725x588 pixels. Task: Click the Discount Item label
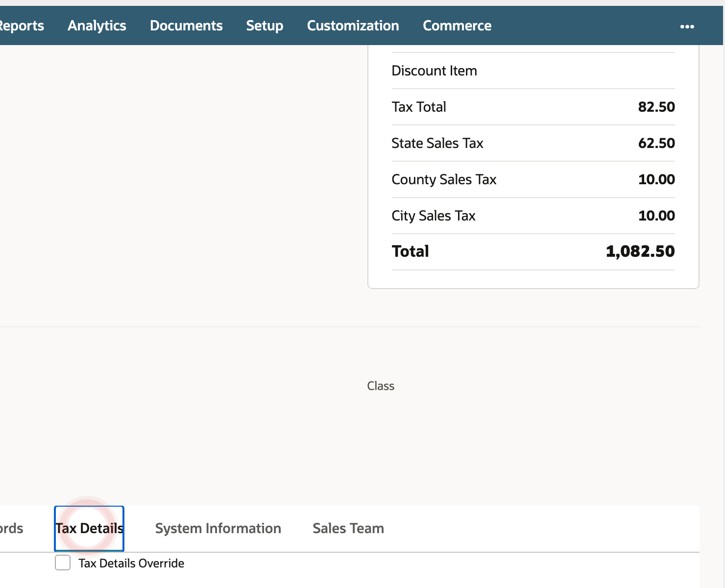click(434, 71)
